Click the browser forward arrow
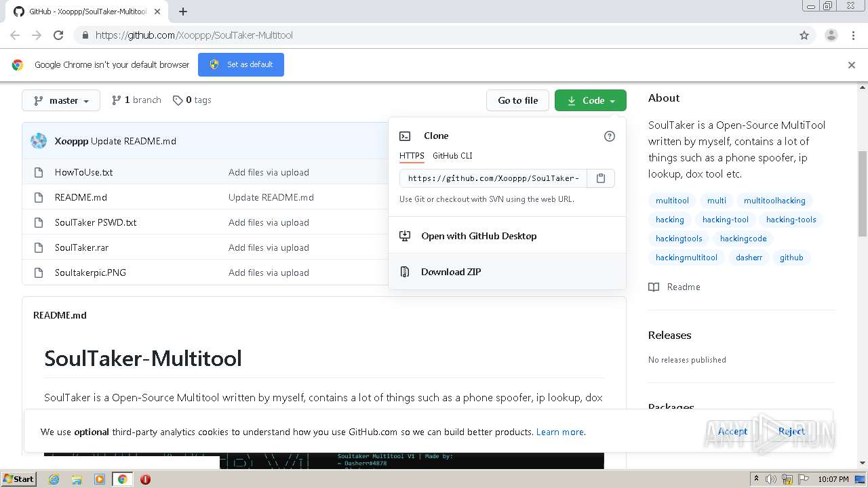This screenshot has width=868, height=488. [x=37, y=35]
